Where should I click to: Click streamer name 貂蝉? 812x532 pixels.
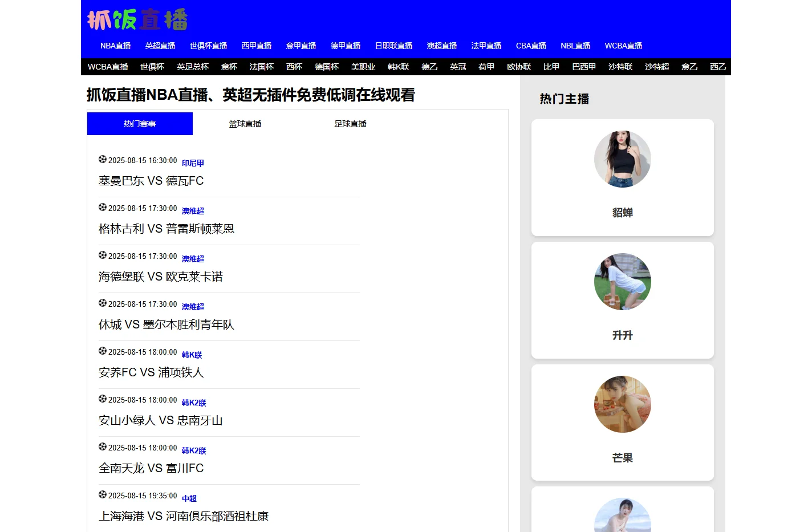[x=623, y=213]
